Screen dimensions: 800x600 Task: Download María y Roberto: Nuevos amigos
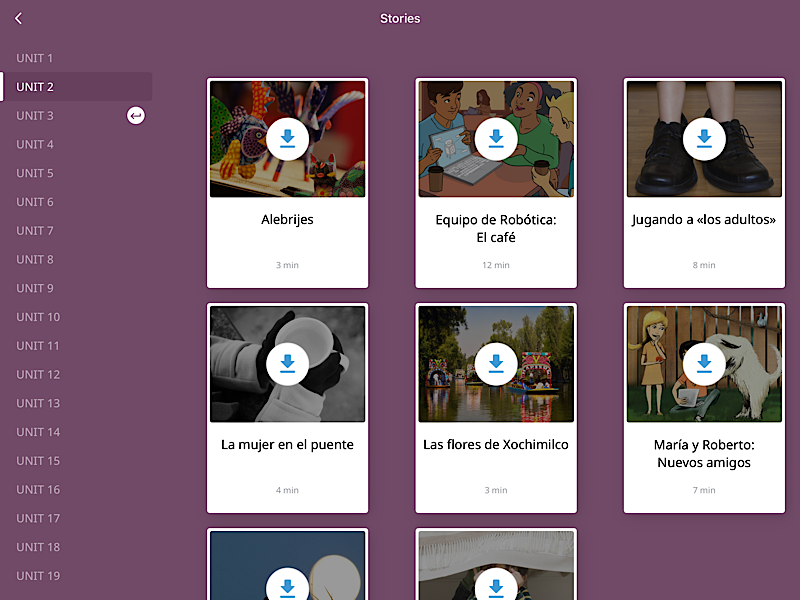[704, 364]
